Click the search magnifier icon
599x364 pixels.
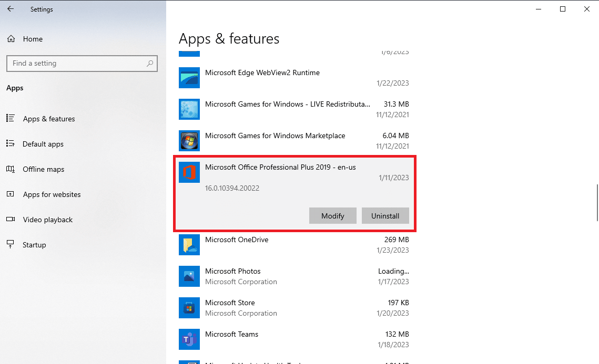[x=150, y=64]
